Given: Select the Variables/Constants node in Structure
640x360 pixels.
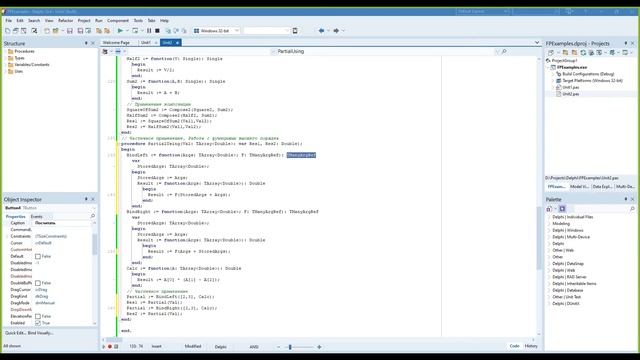Looking at the screenshot, I should (x=31, y=64).
